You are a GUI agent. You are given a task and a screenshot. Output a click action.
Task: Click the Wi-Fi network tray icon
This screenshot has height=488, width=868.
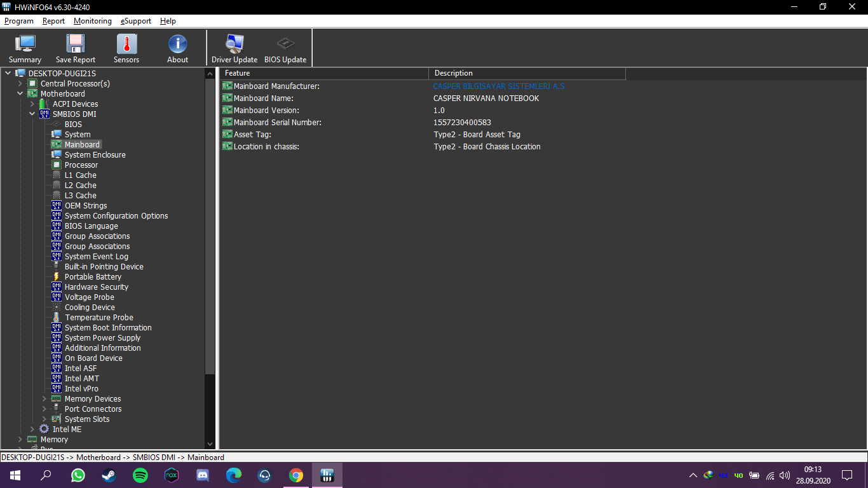click(770, 475)
